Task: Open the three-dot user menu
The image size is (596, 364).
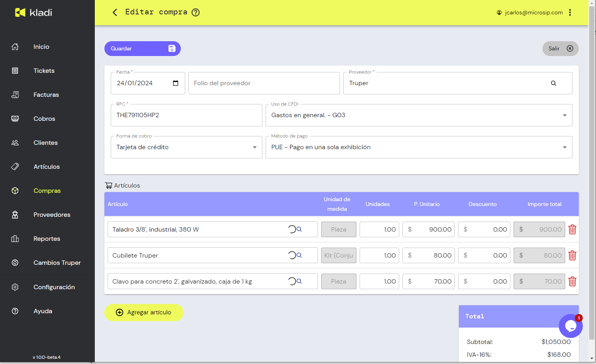Action: pyautogui.click(x=570, y=12)
